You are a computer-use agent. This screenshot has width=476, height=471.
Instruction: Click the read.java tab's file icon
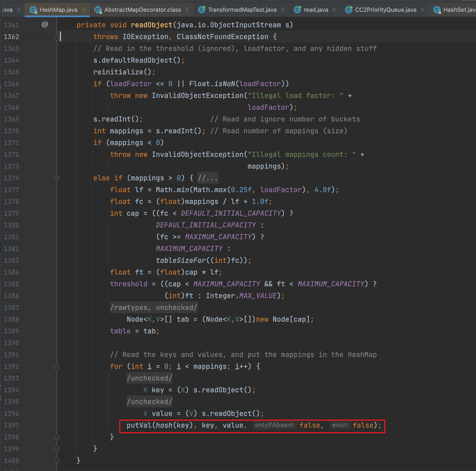tap(297, 10)
